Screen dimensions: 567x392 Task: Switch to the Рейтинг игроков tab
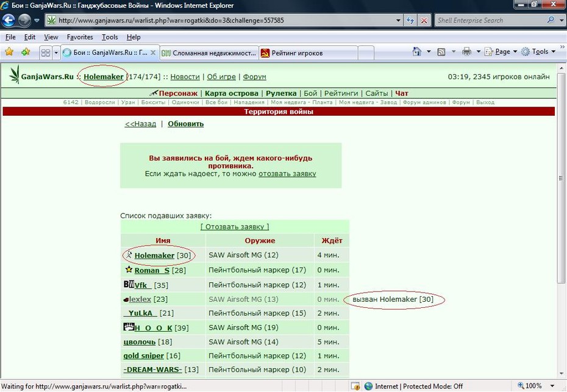pos(308,53)
